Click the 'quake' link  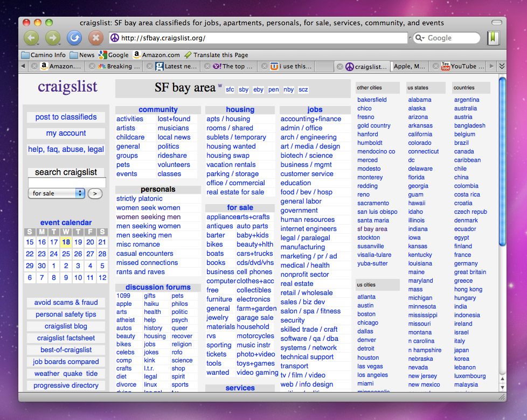point(73,373)
